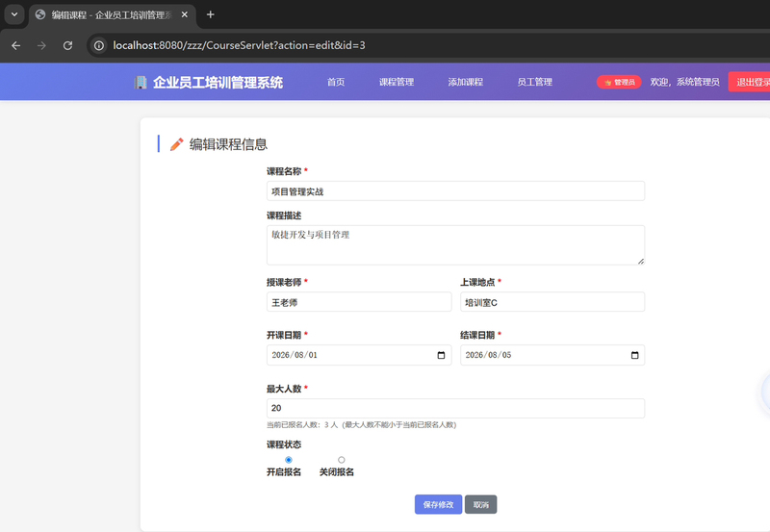Image resolution: width=770 pixels, height=532 pixels.
Task: Focus the 结课日期 date field
Action: [x=552, y=355]
